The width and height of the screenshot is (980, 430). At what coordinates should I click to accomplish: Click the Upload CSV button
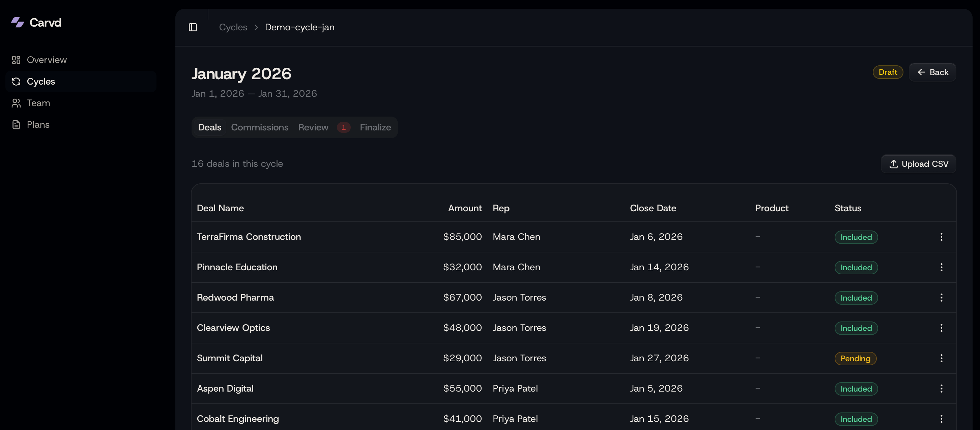(918, 164)
